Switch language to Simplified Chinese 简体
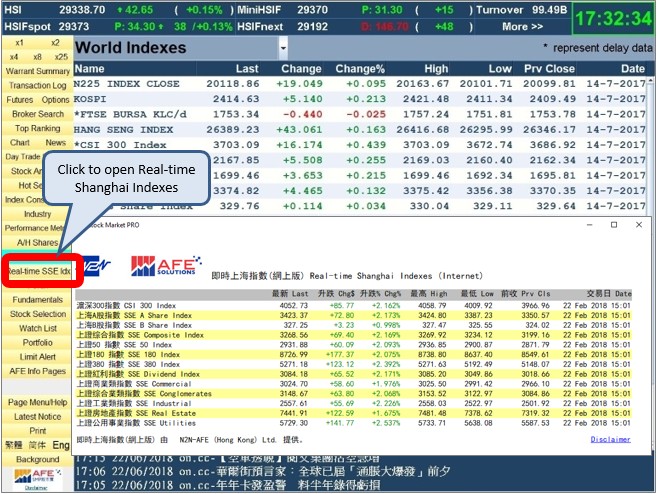Viewport: 658px width, 494px height. tap(37, 445)
